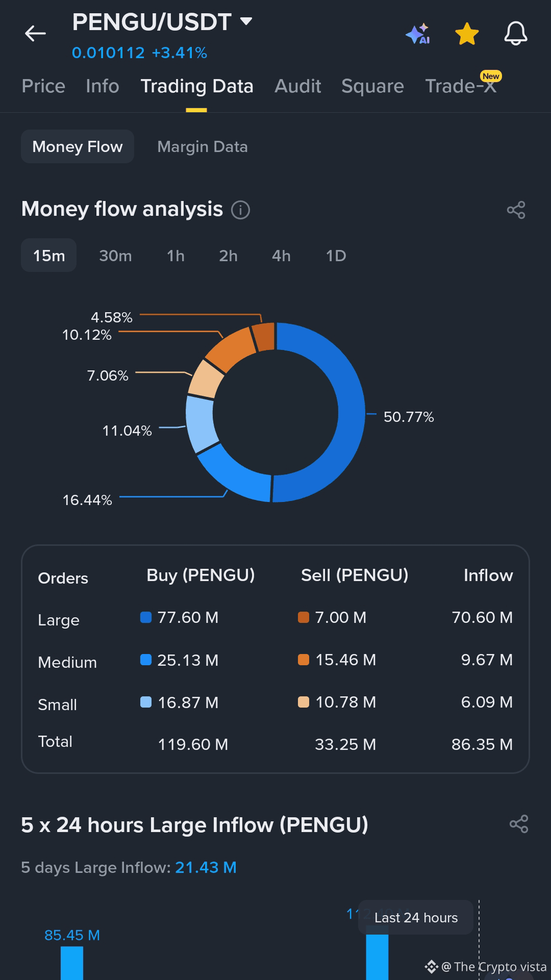Screen dimensions: 551x980
Task: Switch to the Price tab
Action: click(43, 86)
